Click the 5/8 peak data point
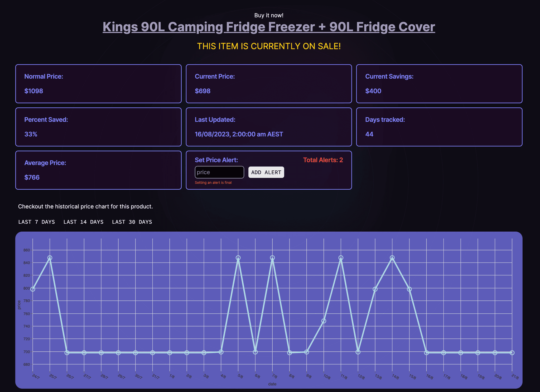 (x=238, y=258)
